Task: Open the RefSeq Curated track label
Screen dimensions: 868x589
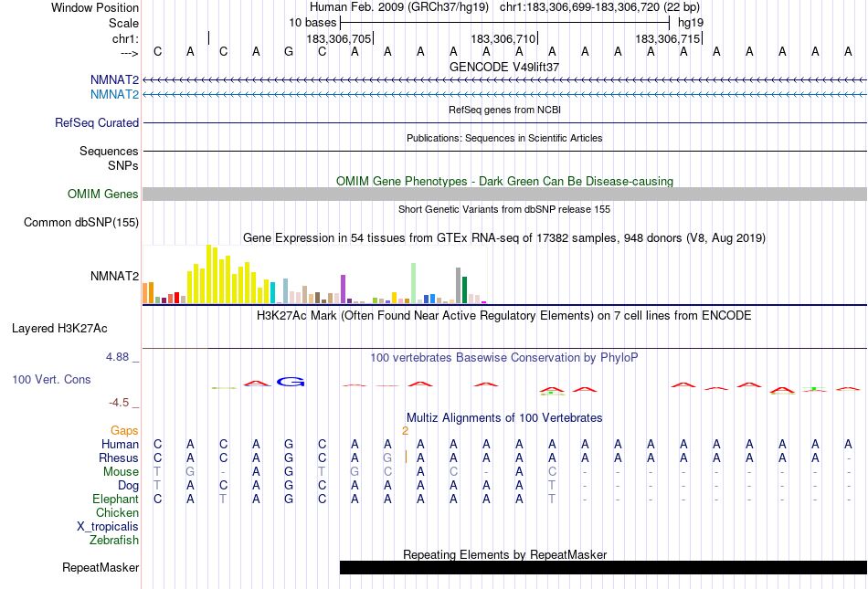Action: pos(97,122)
